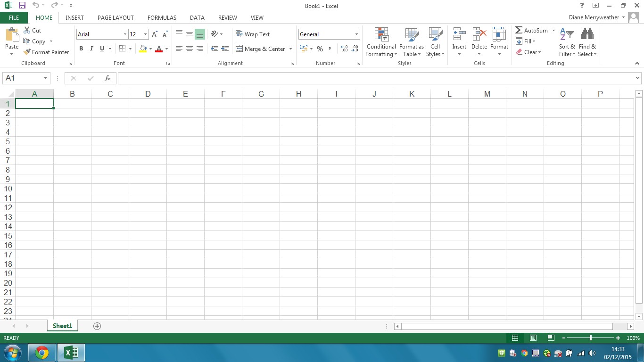
Task: Switch to the PAGE LAYOUT tab
Action: (116, 18)
